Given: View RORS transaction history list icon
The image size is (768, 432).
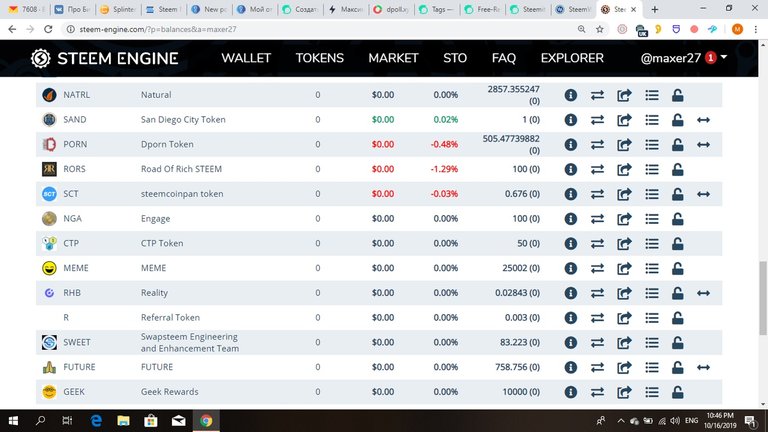Looking at the screenshot, I should [651, 169].
